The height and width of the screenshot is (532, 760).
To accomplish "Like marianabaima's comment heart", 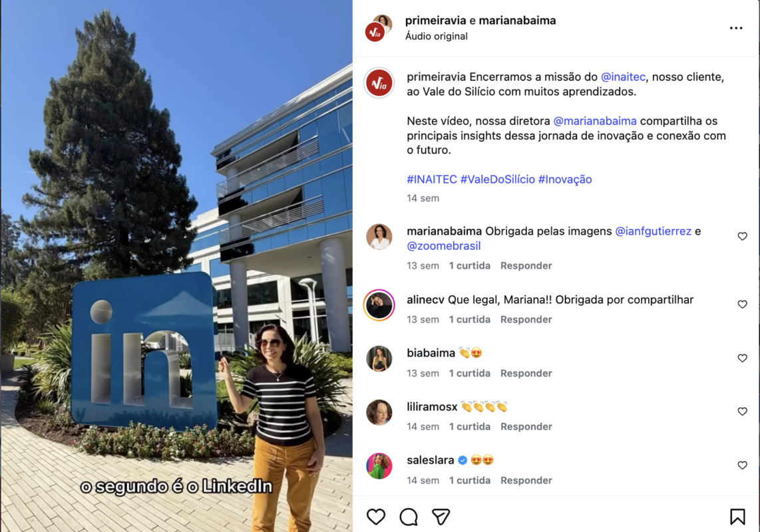I will (742, 236).
